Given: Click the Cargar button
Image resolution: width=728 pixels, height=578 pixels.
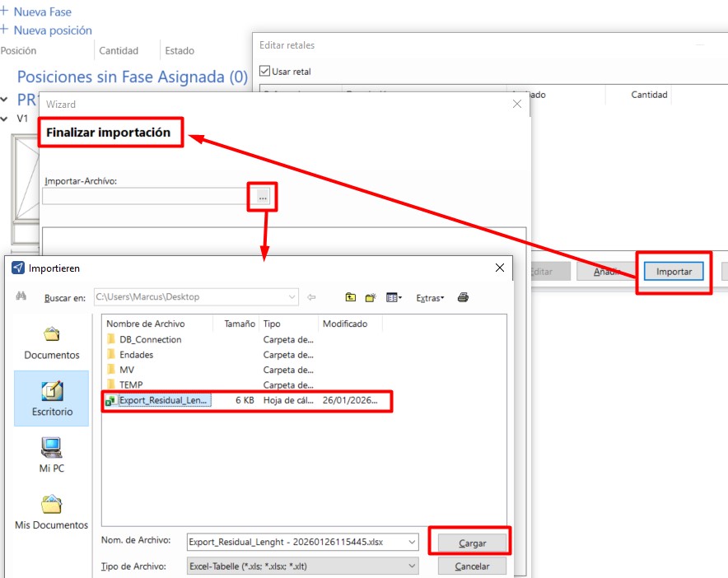Looking at the screenshot, I should (x=472, y=543).
